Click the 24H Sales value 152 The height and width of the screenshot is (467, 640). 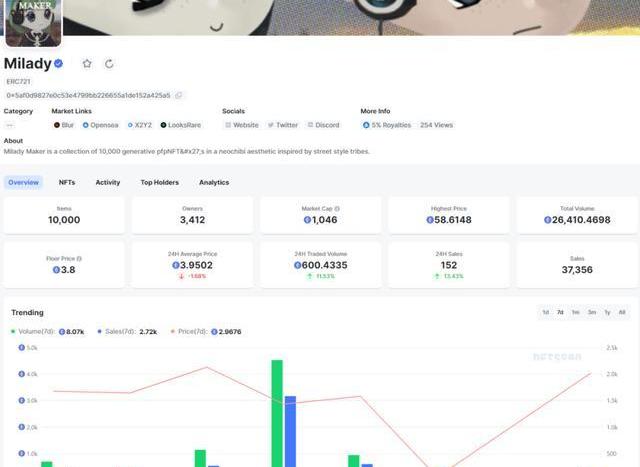point(449,265)
